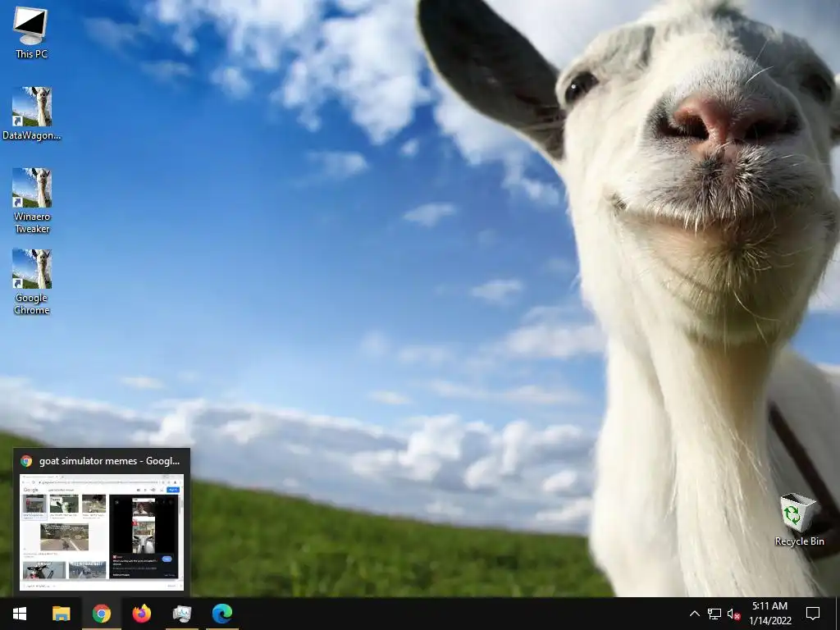
Task: Select the Chrome goat simulator memes preview thumbnail
Action: pyautogui.click(x=102, y=532)
